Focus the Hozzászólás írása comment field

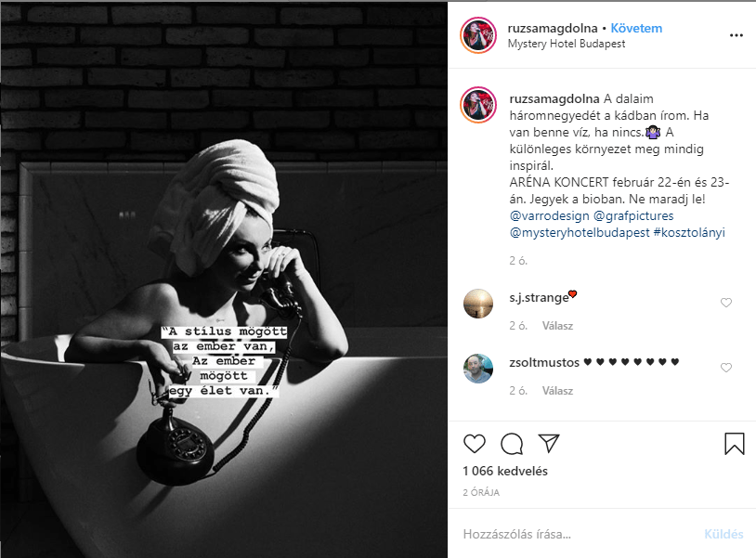tap(579, 534)
